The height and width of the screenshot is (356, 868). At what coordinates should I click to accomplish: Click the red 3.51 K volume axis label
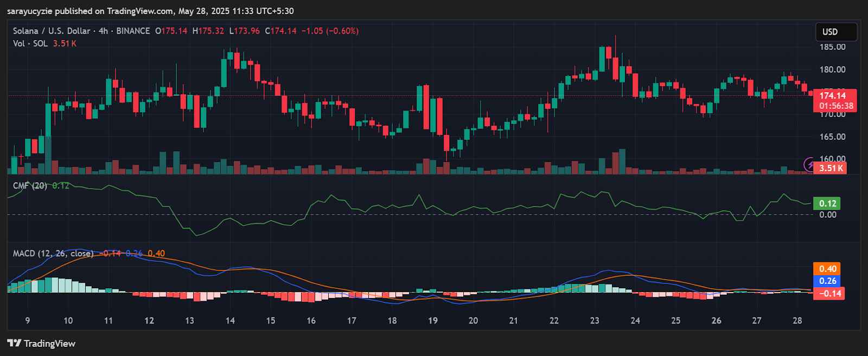pyautogui.click(x=831, y=168)
